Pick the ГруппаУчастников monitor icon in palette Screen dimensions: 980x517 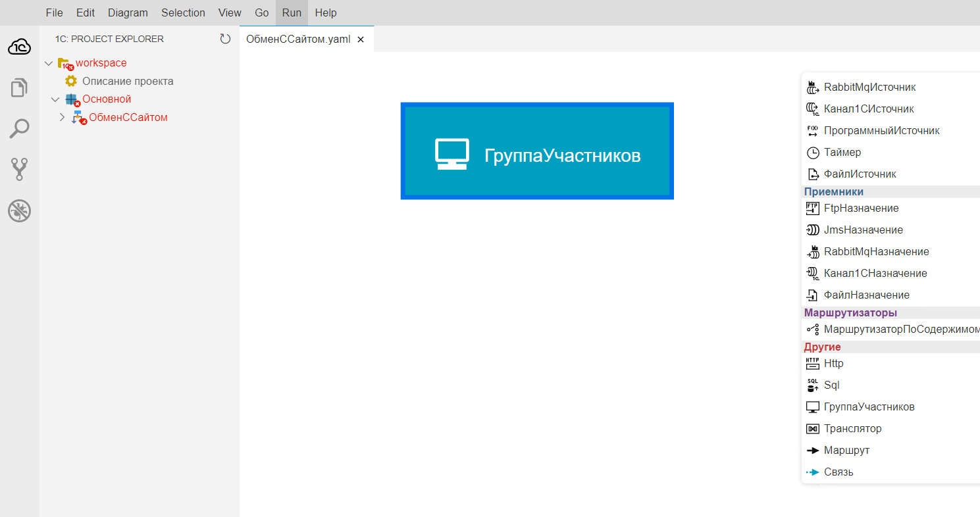[x=813, y=406]
